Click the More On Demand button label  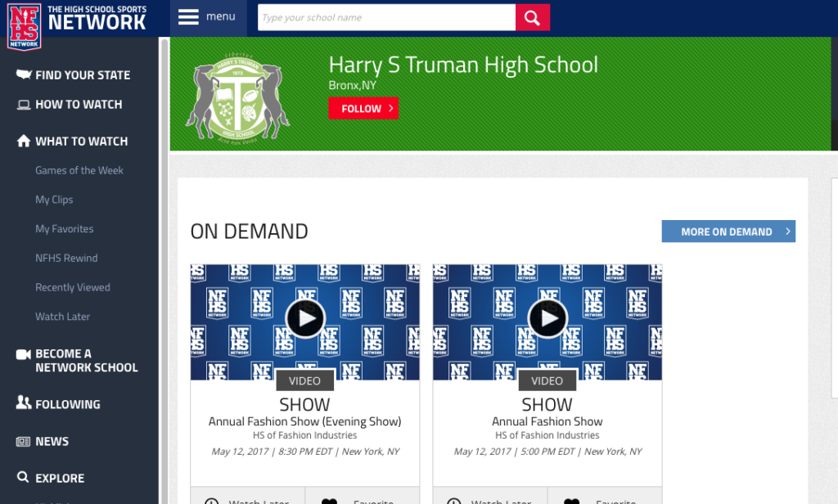tap(727, 232)
